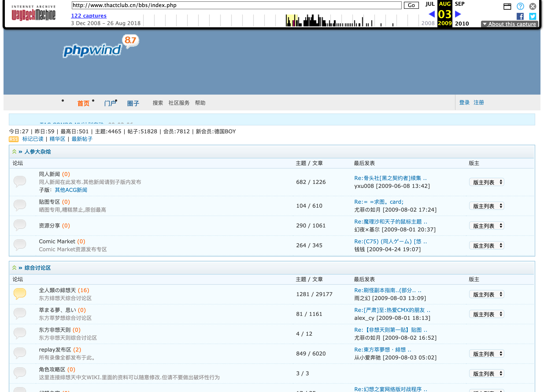Open 版主列表 dropdown for 同人新闻
Screen dimensions: 544x392
[487, 182]
